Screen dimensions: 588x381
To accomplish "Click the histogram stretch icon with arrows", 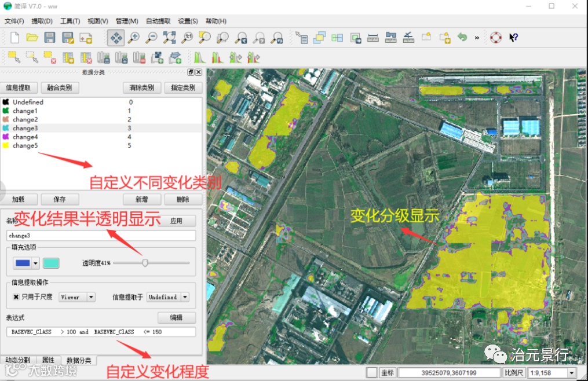I will click(236, 57).
